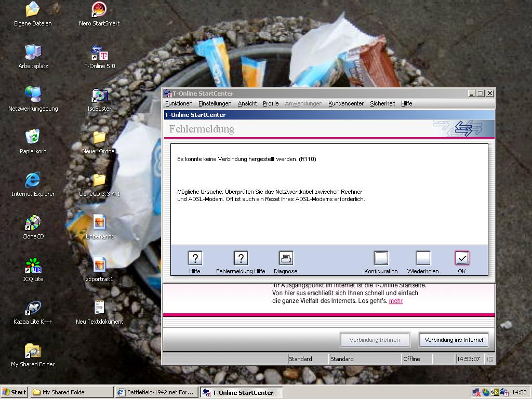Image resolution: width=532 pixels, height=399 pixels.
Task: Click the Hilfe question mark icon
Action: pos(195,258)
